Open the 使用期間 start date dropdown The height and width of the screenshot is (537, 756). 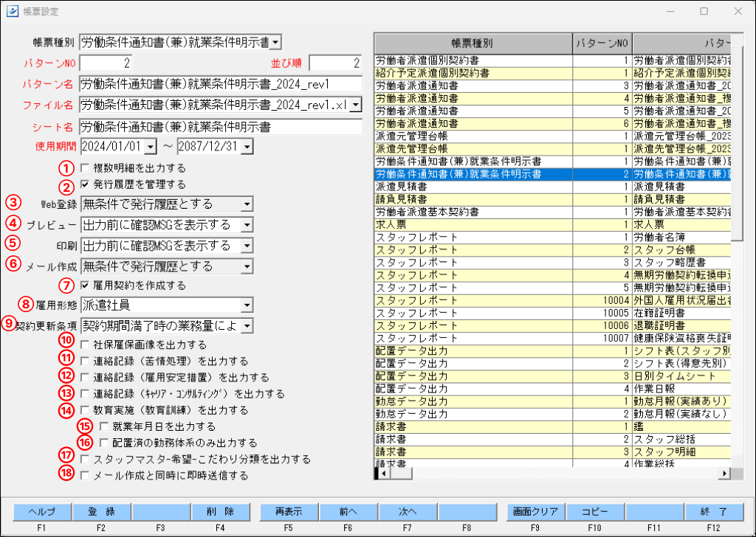pyautogui.click(x=151, y=147)
